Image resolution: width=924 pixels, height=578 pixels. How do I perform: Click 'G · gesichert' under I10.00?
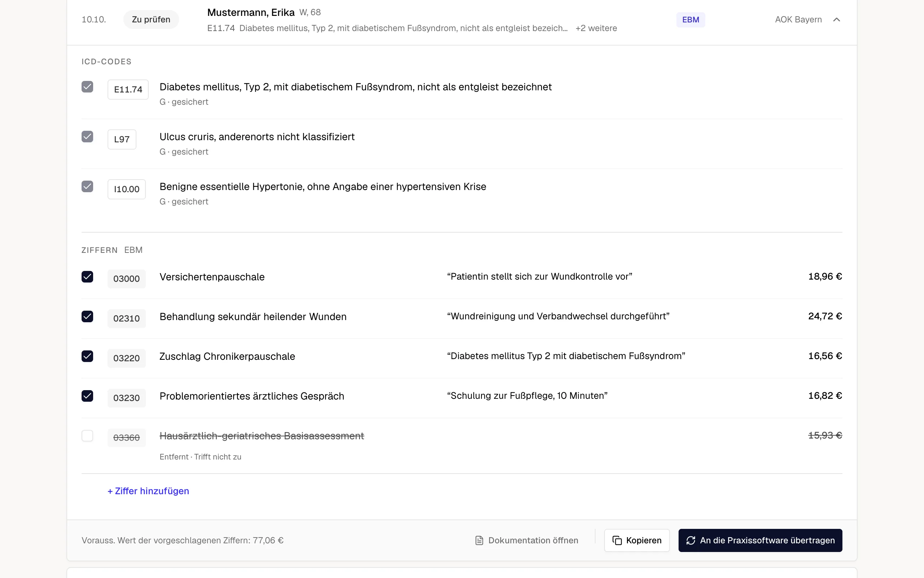(184, 202)
